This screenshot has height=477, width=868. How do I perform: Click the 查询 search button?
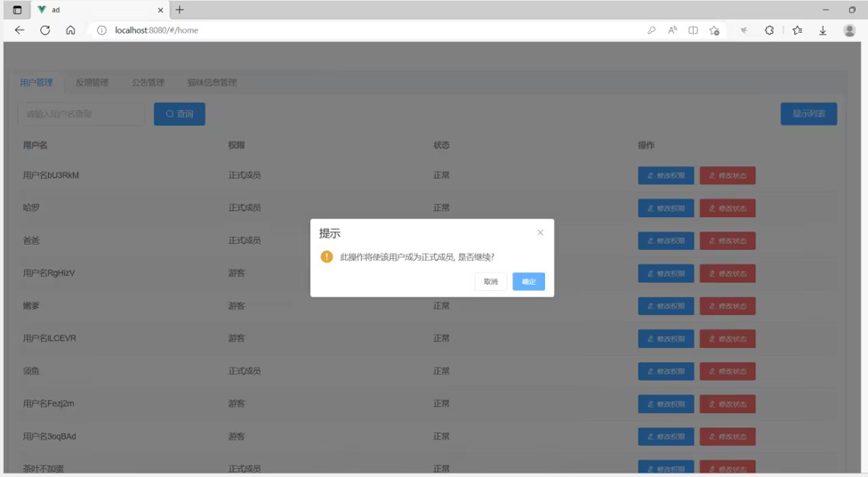click(180, 114)
